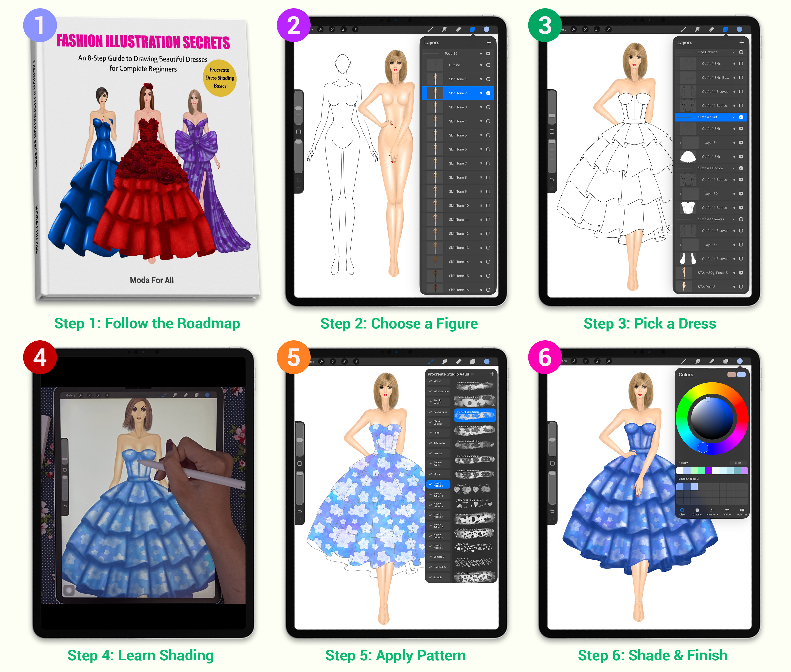Screen dimensions: 791x672
Task: Pick the Brush tool on Step 6 iPad
Action: click(683, 361)
